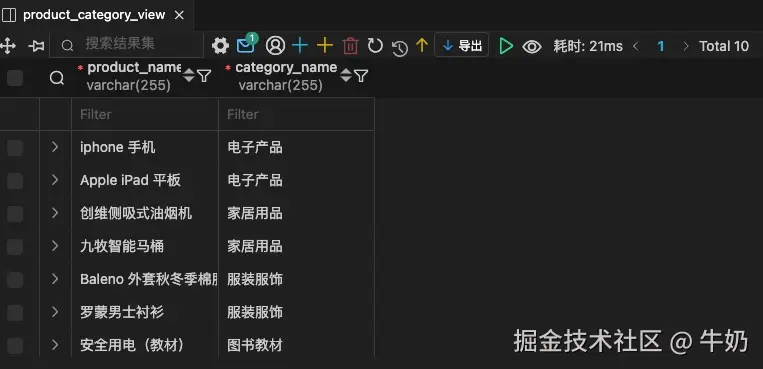Click page number 1
This screenshot has width=763, height=369.
click(661, 46)
